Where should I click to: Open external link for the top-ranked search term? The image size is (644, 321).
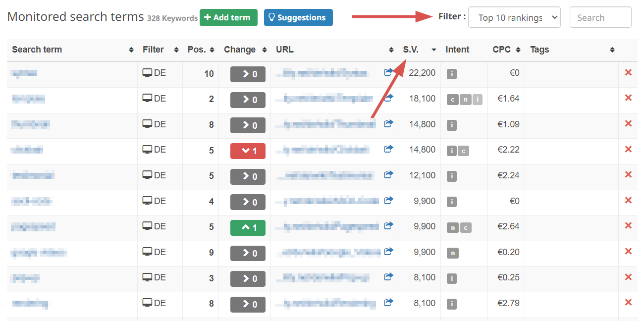click(388, 72)
